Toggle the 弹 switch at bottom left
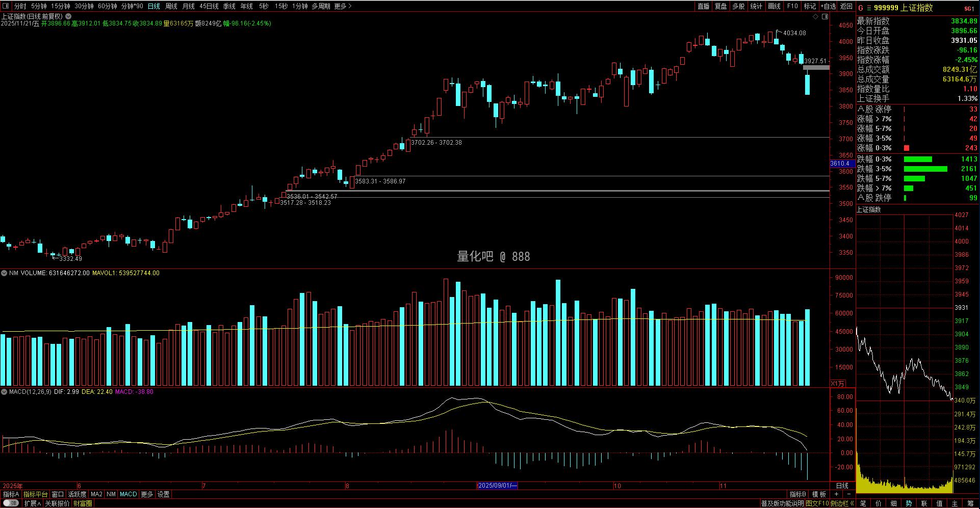980x509 pixels. point(11,503)
